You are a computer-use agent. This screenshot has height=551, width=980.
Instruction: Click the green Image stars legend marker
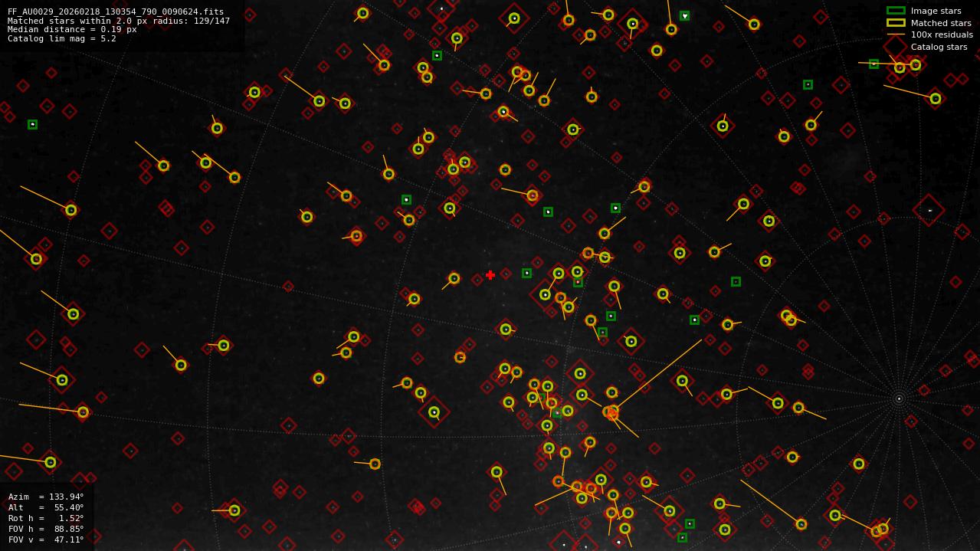[x=894, y=11]
